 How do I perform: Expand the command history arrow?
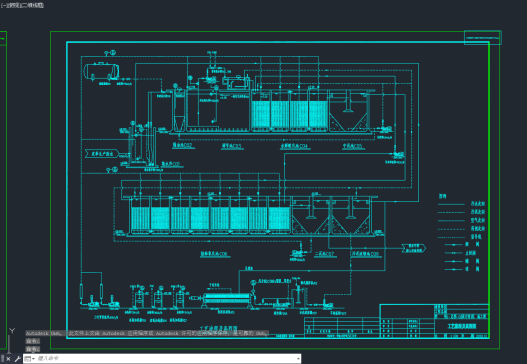(x=298, y=359)
